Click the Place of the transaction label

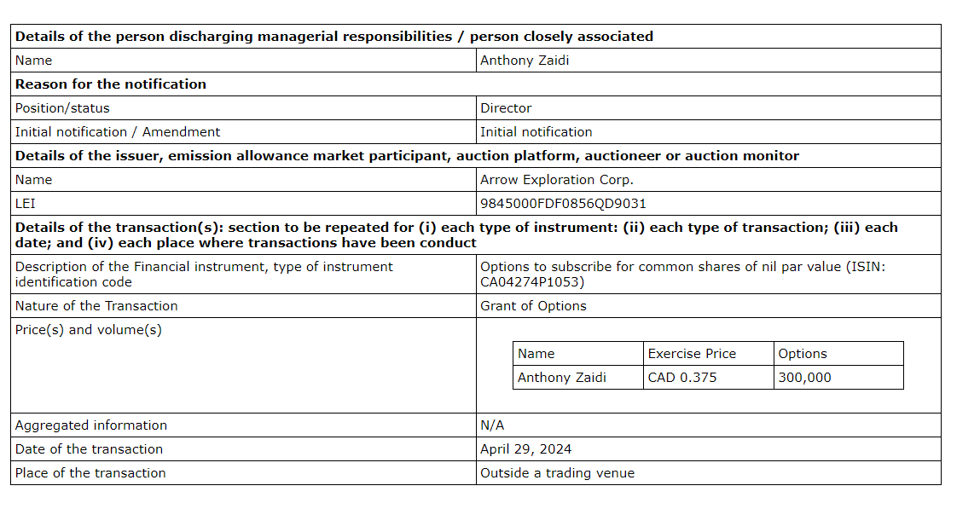coord(90,473)
